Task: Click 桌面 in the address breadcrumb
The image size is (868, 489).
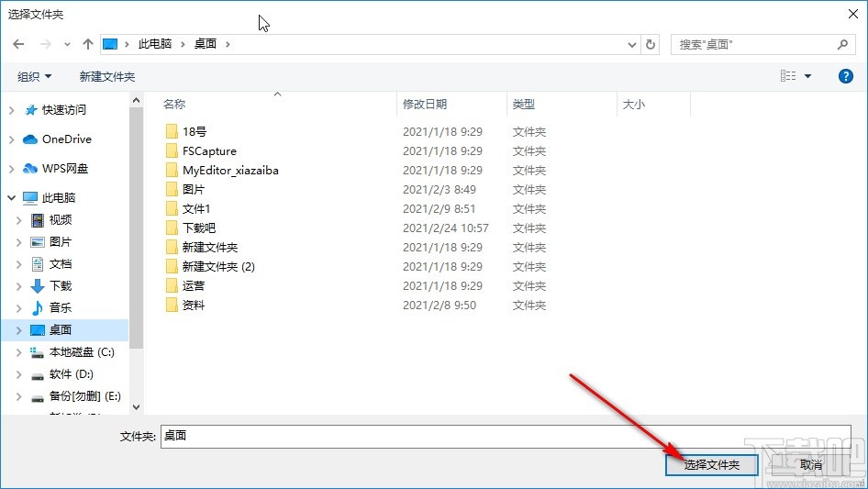Action: tap(205, 44)
